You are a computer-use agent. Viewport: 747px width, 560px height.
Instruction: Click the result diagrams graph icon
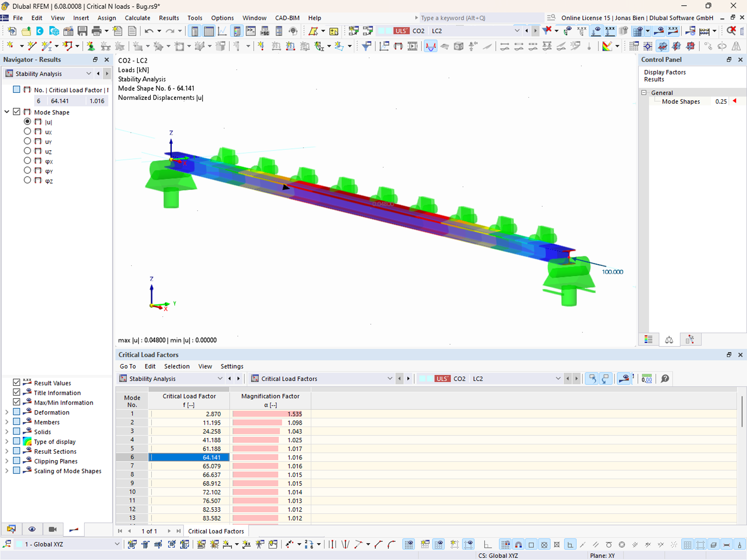pos(223,31)
